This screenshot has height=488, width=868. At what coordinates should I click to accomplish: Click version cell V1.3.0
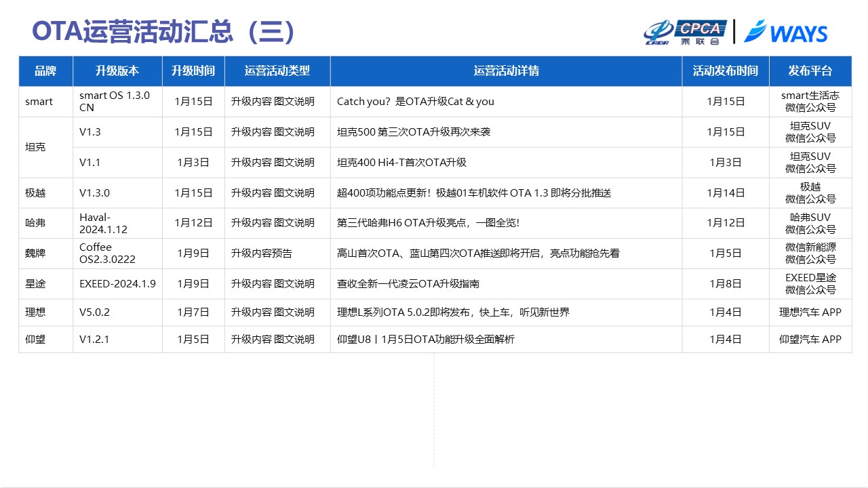point(117,193)
